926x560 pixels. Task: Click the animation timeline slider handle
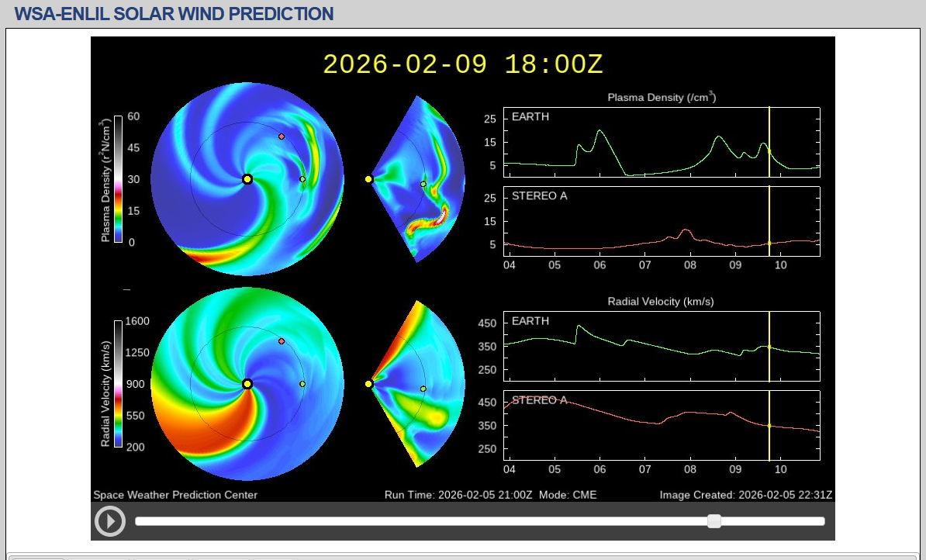(x=714, y=521)
